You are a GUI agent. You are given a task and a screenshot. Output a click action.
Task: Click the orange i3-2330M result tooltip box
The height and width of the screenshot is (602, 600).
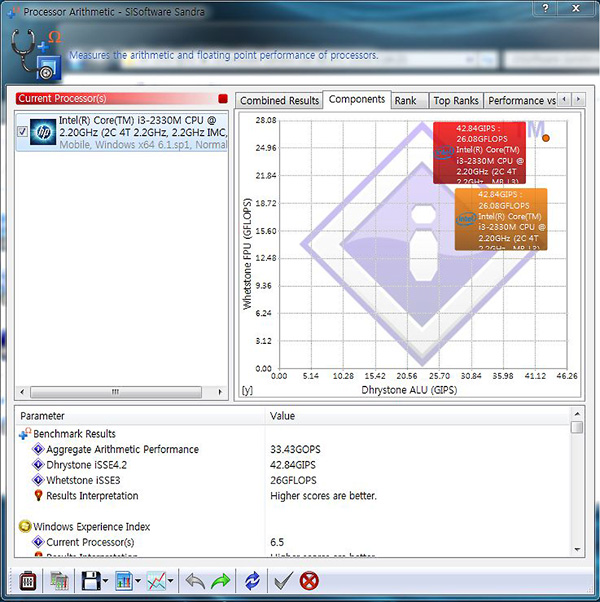pos(501,219)
